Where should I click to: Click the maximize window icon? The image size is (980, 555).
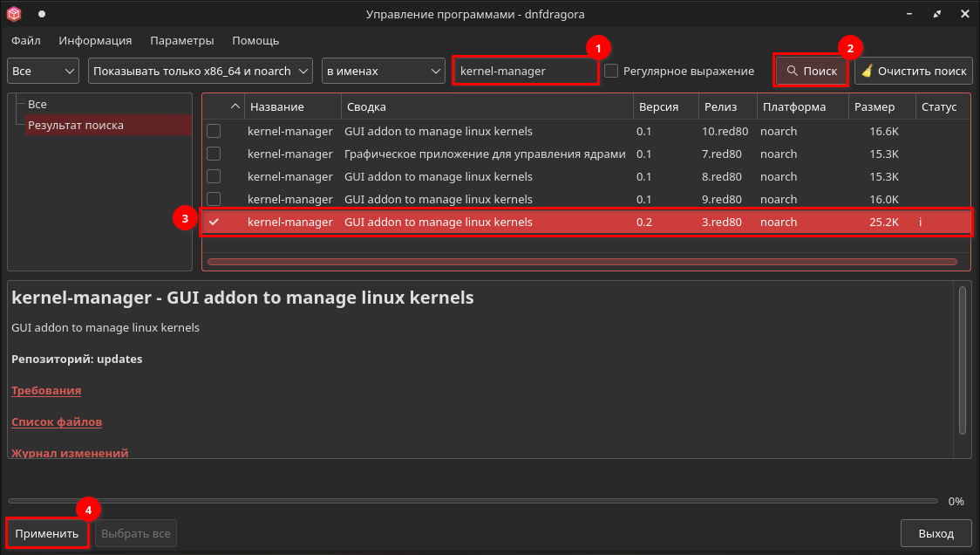point(936,14)
